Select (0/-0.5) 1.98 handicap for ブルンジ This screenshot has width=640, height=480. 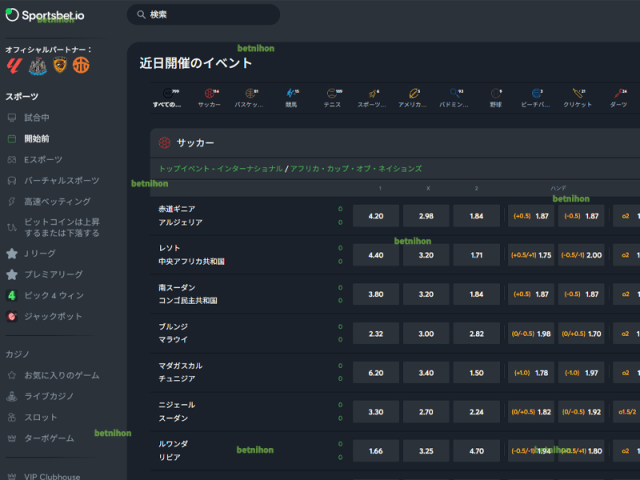click(531, 333)
